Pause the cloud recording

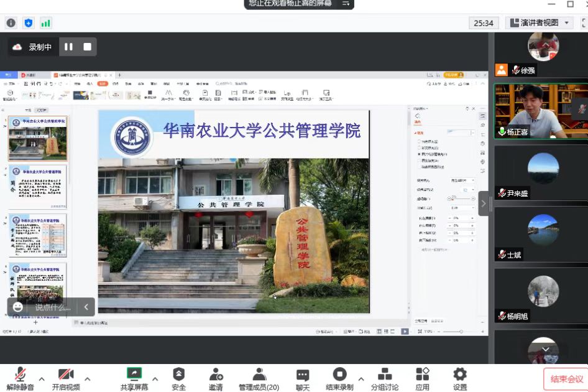click(68, 47)
